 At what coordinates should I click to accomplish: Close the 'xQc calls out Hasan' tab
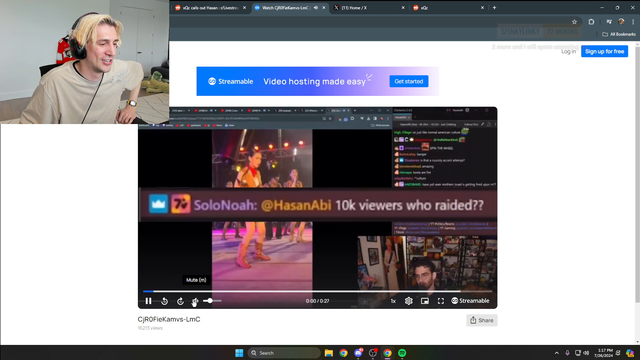point(244,8)
